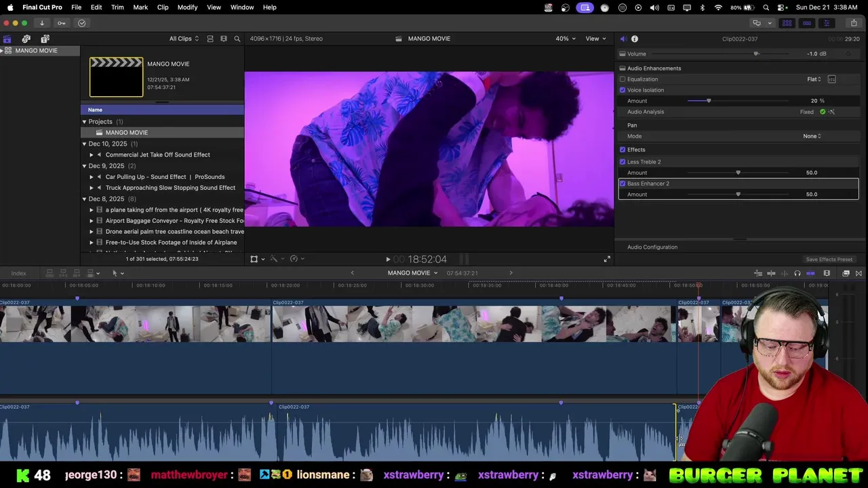868x488 pixels.
Task: Play the viewer clip
Action: (388, 259)
